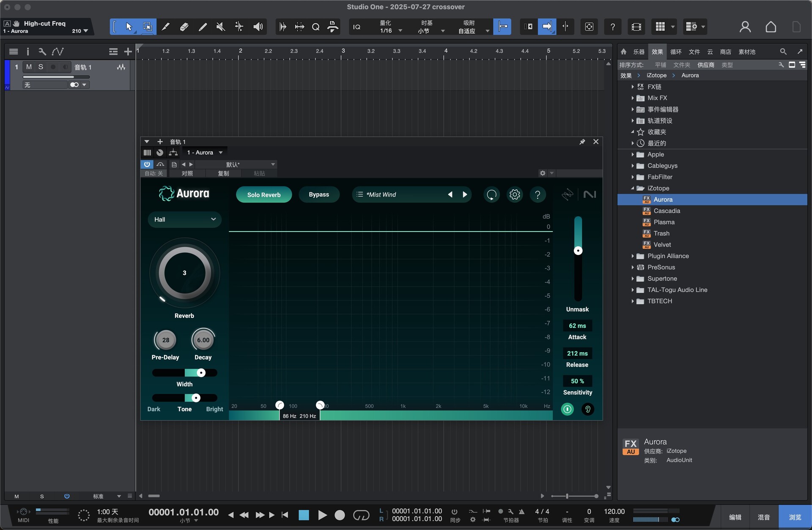
Task: Open browser home icon
Action: (623, 52)
